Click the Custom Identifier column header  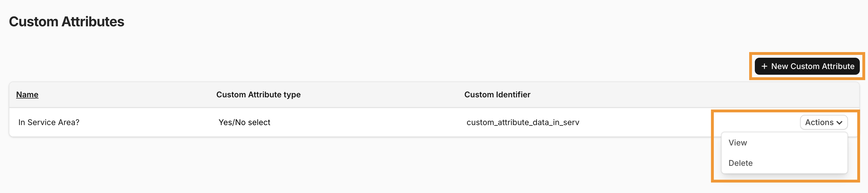(497, 95)
